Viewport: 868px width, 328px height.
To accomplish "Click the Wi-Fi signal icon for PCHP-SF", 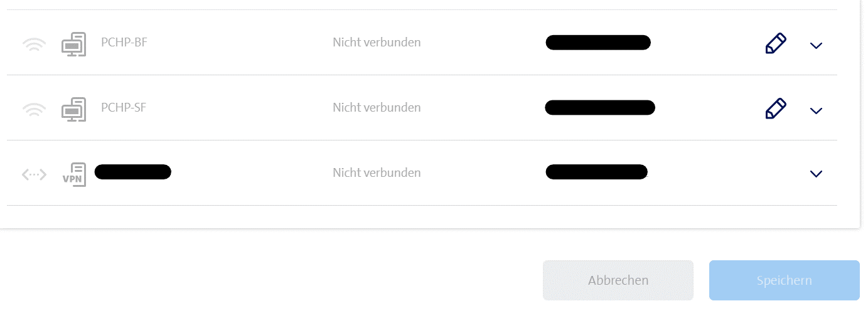I will [34, 110].
